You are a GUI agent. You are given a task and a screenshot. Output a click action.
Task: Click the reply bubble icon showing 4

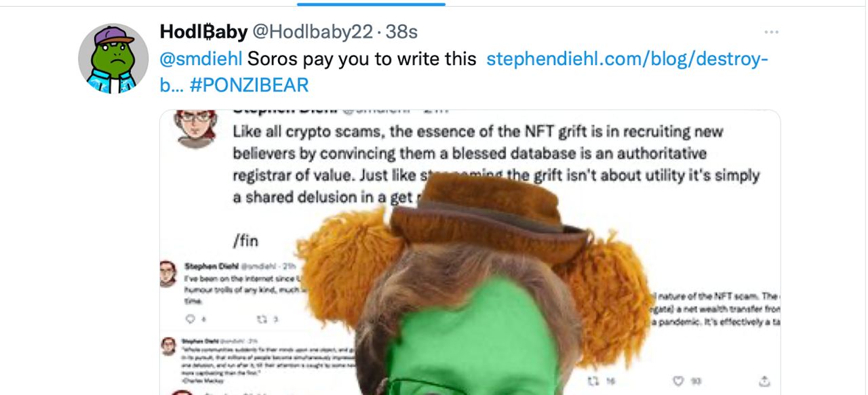192,318
